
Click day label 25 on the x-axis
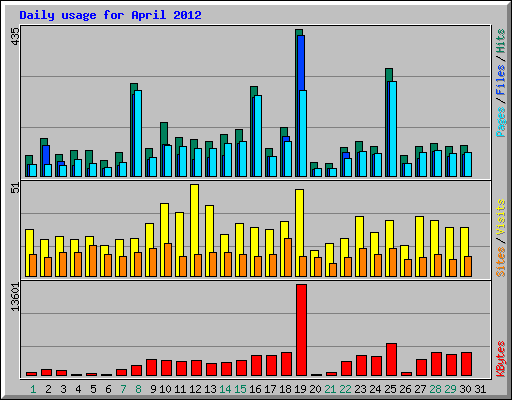point(390,389)
